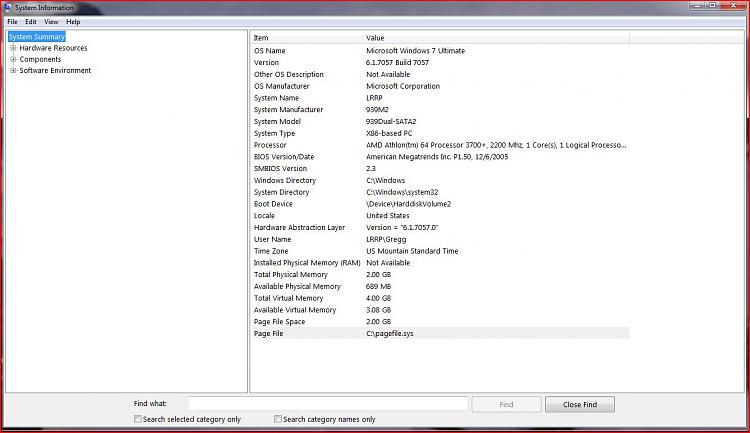The width and height of the screenshot is (750, 433).
Task: Select System Summary in the tree
Action: point(36,37)
